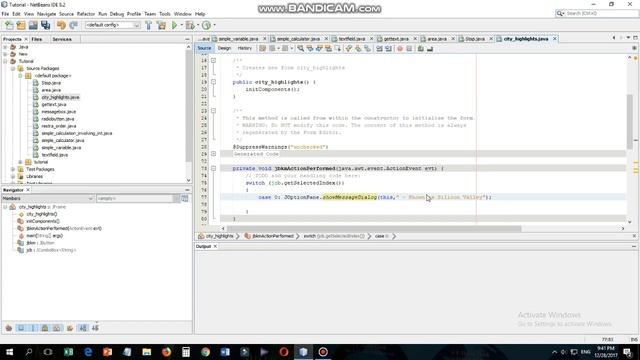Run the project with green play icon

(174, 25)
